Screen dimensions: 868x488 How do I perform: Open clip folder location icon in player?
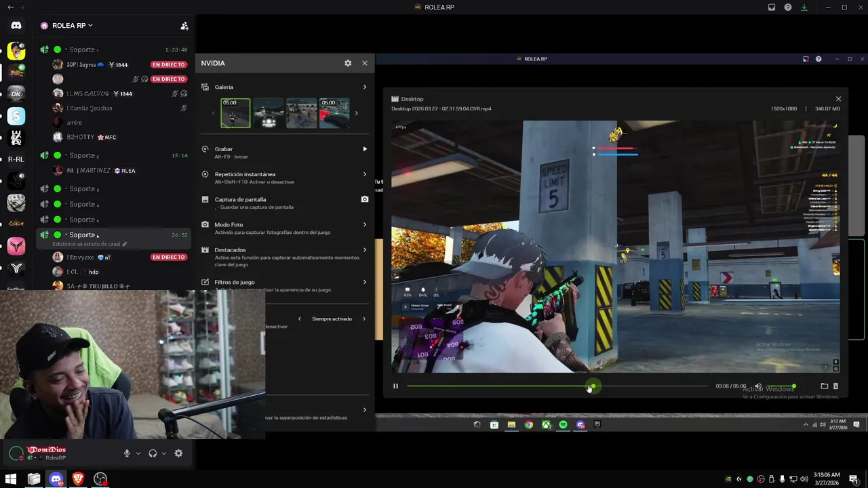coord(825,386)
